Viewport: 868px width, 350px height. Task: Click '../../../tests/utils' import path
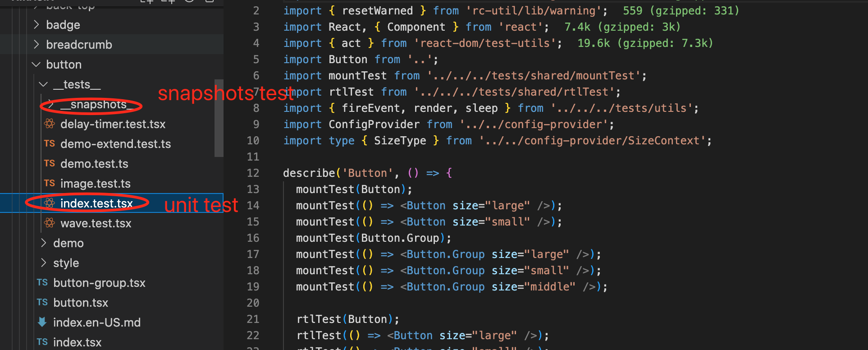click(621, 108)
